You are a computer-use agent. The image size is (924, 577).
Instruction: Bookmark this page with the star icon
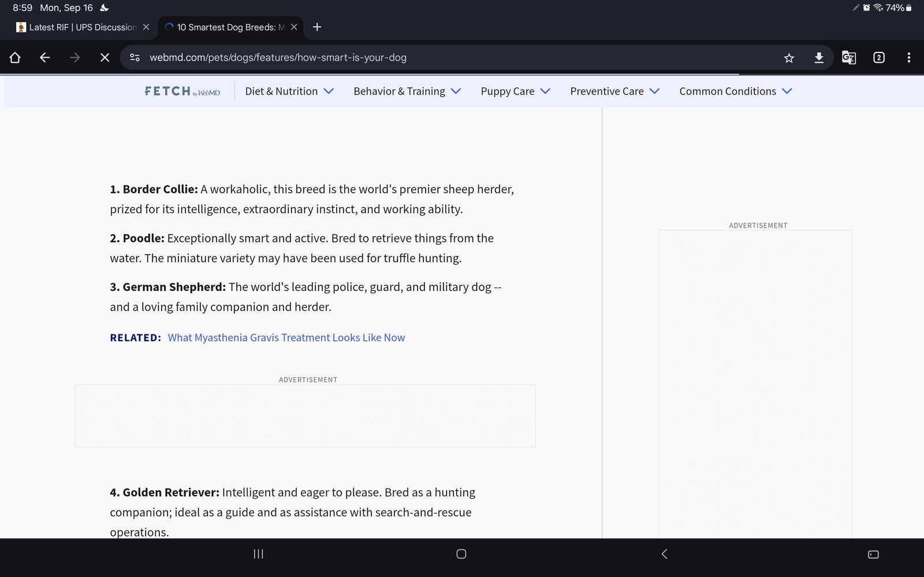[789, 57]
